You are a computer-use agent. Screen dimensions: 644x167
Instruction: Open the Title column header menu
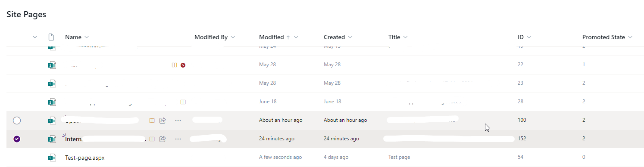pyautogui.click(x=398, y=37)
